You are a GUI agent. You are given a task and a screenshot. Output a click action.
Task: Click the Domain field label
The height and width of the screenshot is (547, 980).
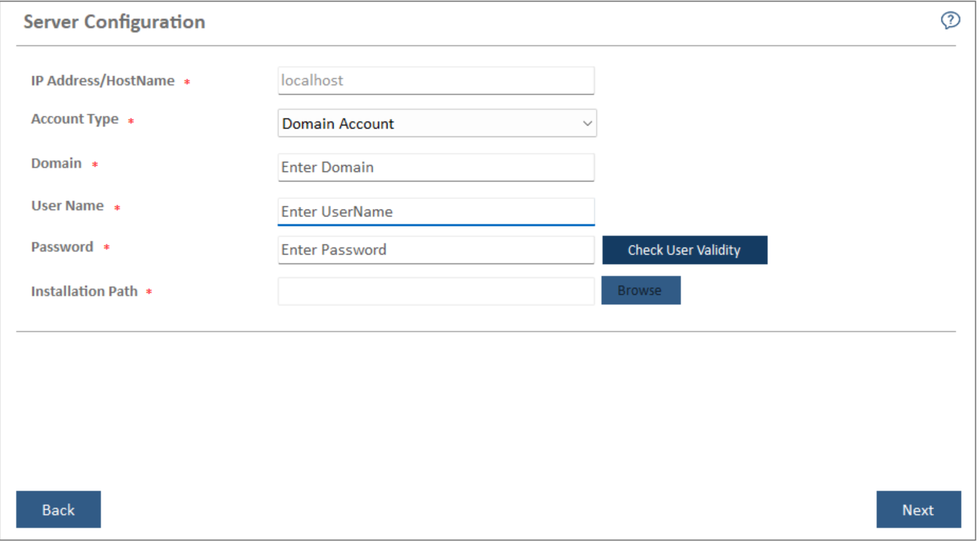pos(56,164)
